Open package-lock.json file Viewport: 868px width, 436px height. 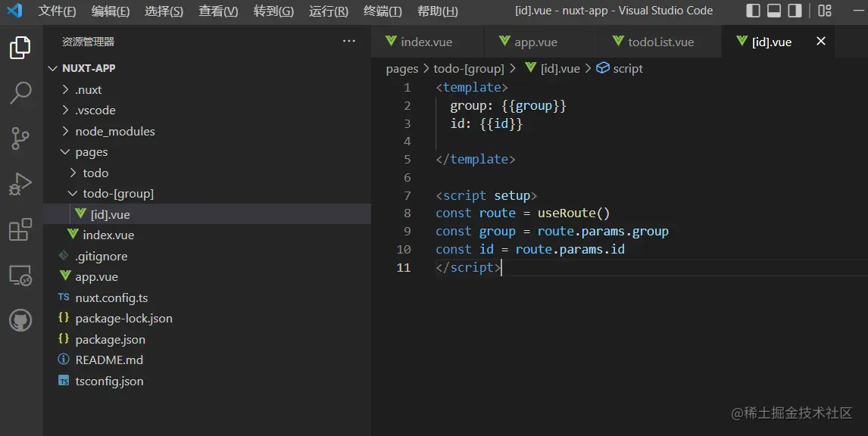coord(207,318)
